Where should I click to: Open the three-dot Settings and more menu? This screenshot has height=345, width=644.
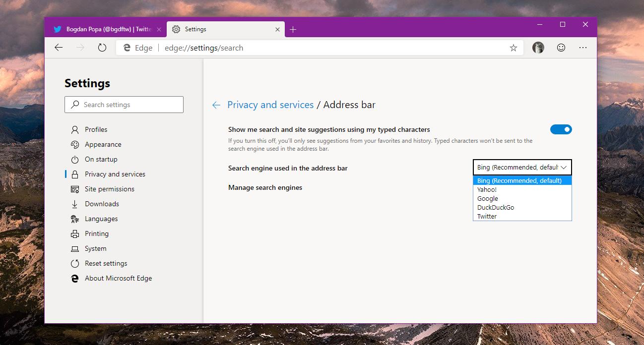[x=583, y=48]
